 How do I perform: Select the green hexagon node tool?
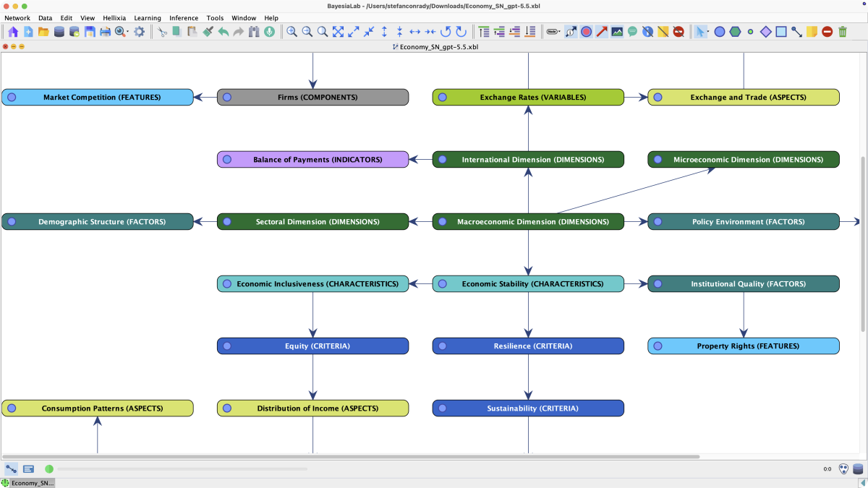coord(735,32)
